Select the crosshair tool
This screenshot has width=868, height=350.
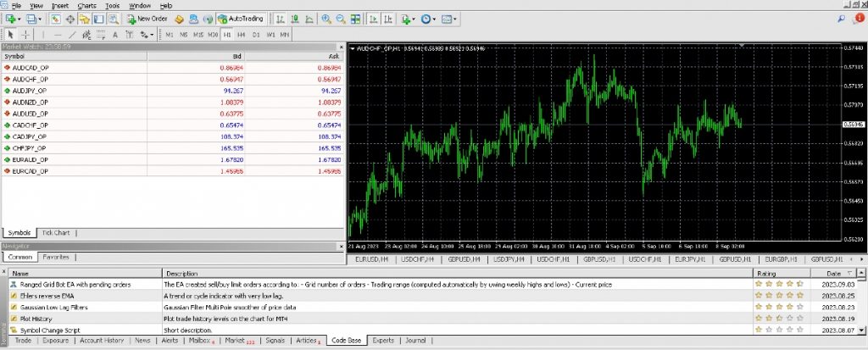[25, 35]
